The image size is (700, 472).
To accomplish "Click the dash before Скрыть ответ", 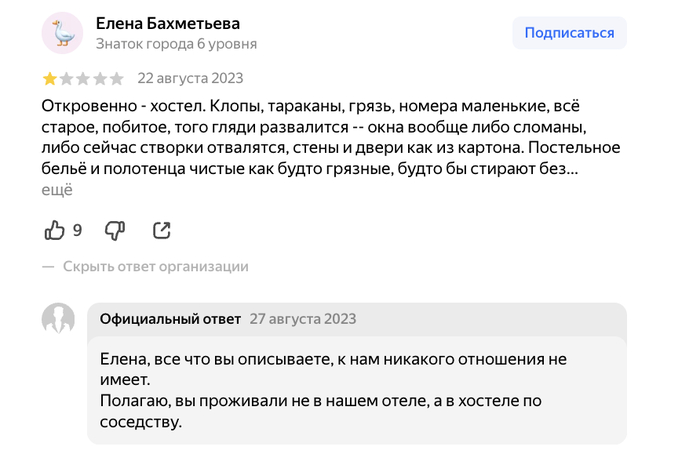I will click(x=48, y=267).
